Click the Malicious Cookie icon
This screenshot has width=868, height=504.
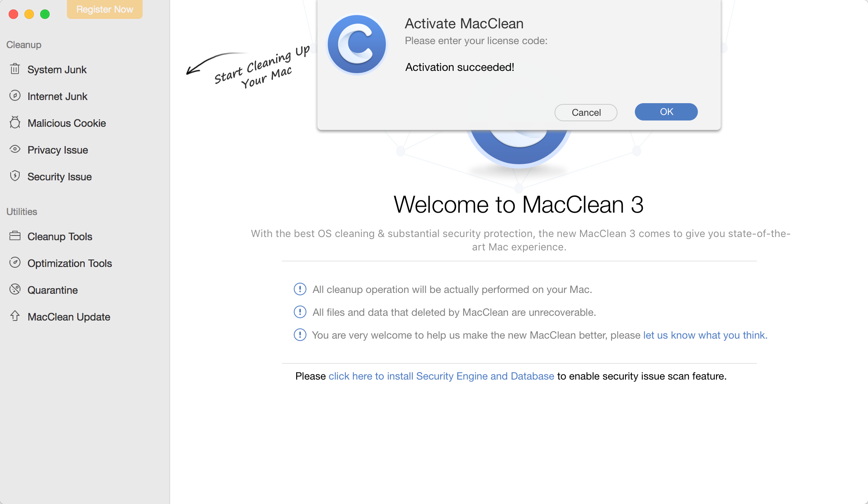[15, 122]
